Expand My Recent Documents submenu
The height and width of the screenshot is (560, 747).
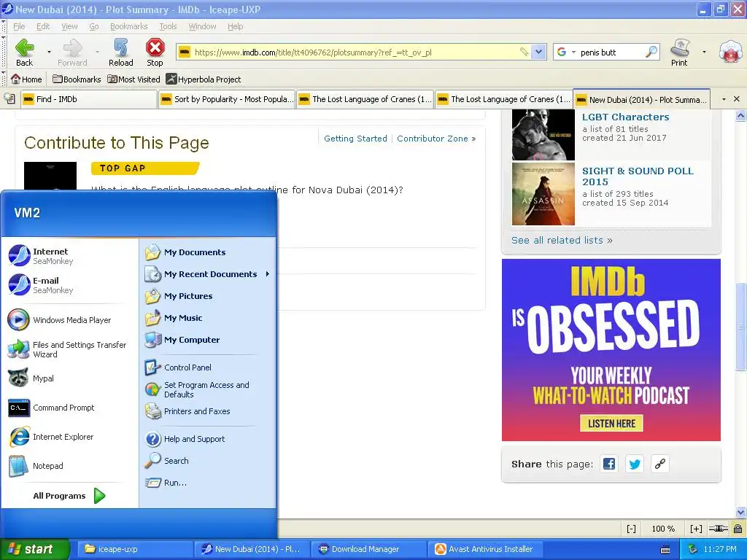208,274
